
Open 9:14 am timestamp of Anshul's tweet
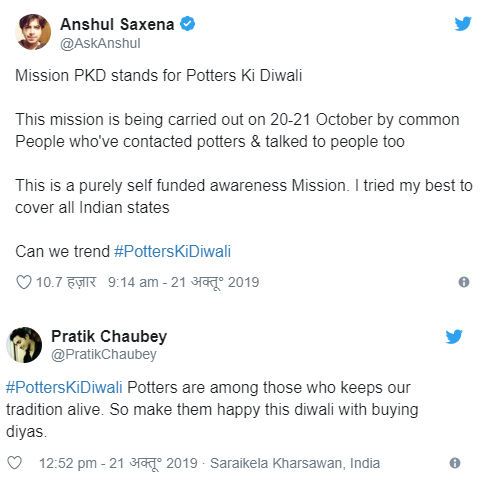(183, 282)
